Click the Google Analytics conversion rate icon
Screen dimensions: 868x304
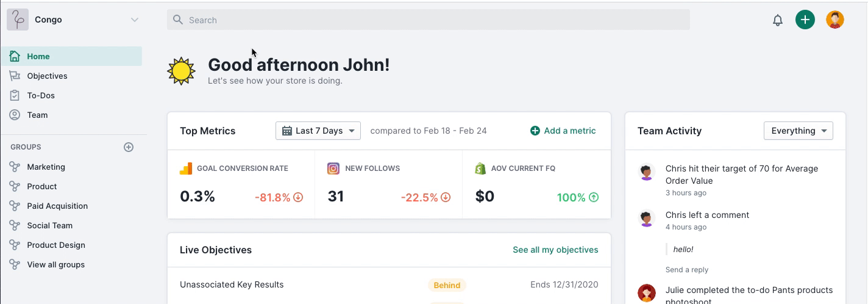click(186, 168)
